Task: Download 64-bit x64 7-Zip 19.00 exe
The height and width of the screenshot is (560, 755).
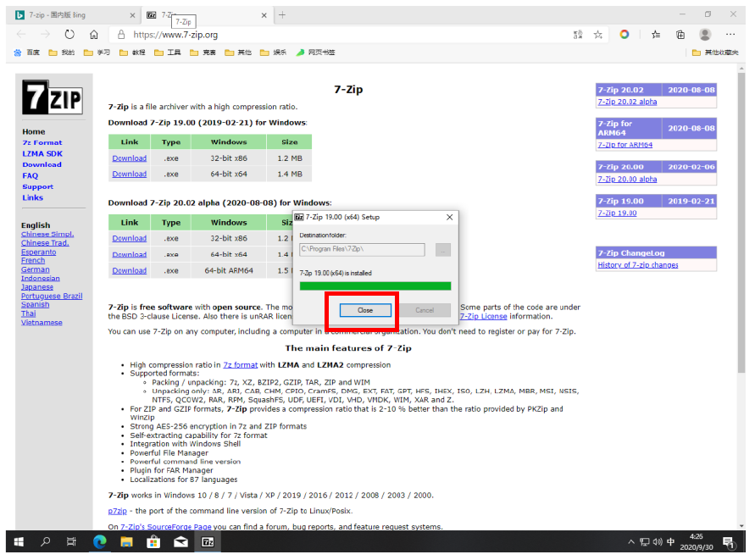Action: (x=129, y=174)
